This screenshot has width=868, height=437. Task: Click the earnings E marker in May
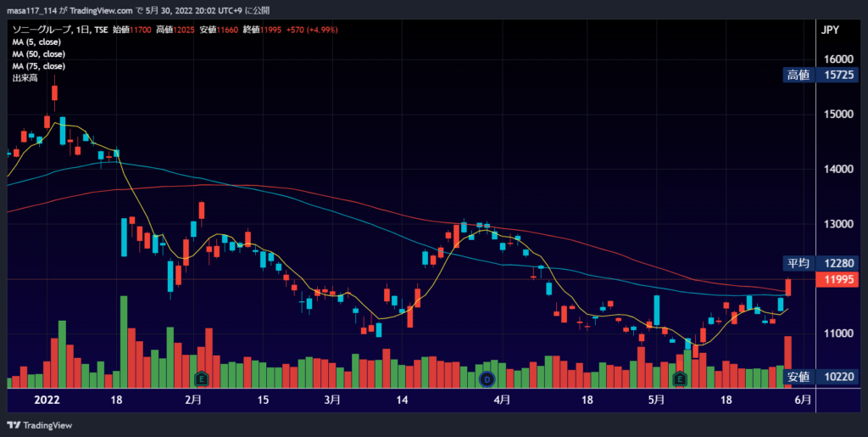pyautogui.click(x=679, y=379)
